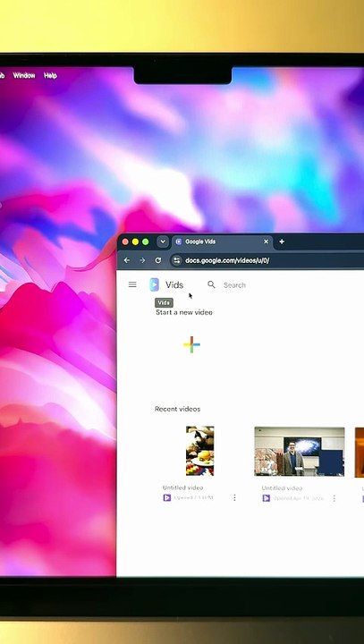Click the search magnifier icon

[211, 284]
